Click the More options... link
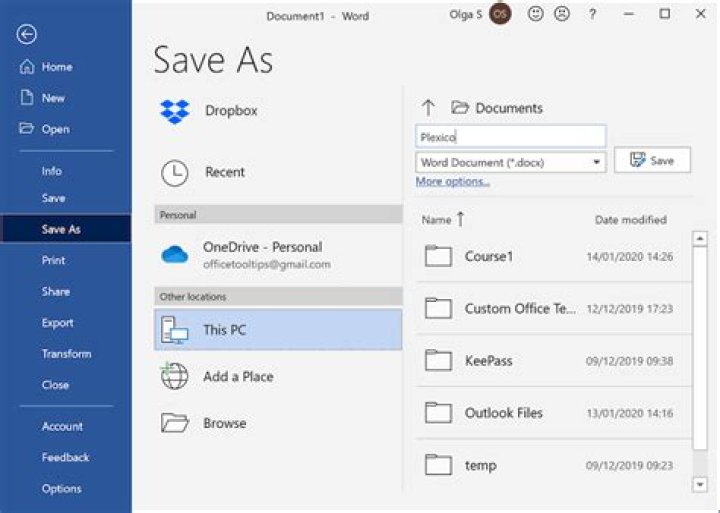 453,182
